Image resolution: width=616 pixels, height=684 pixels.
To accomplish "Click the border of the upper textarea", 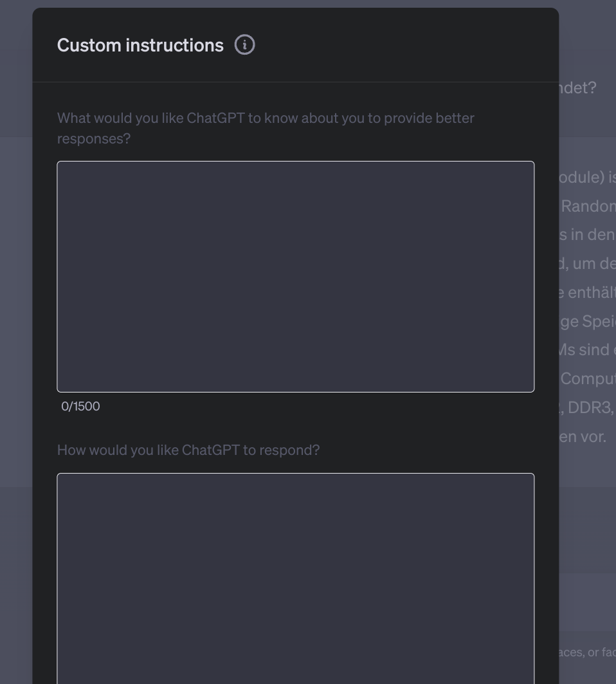I will coord(295,162).
